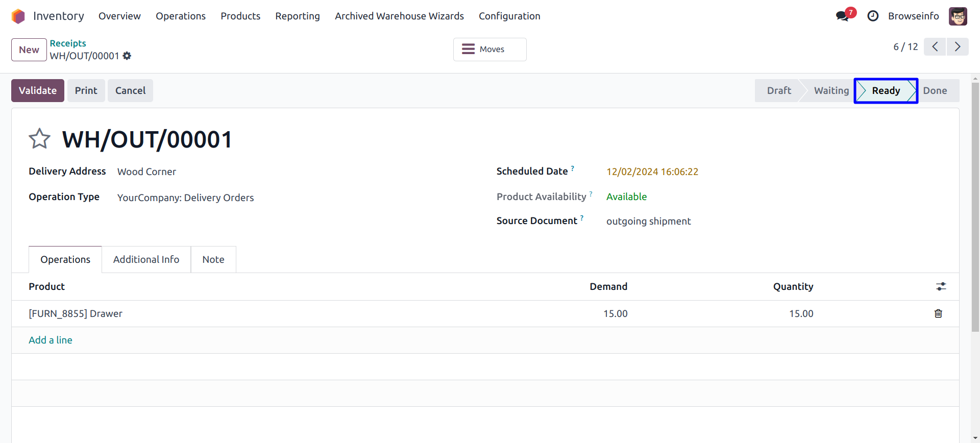Expand the Reporting menu

297,16
